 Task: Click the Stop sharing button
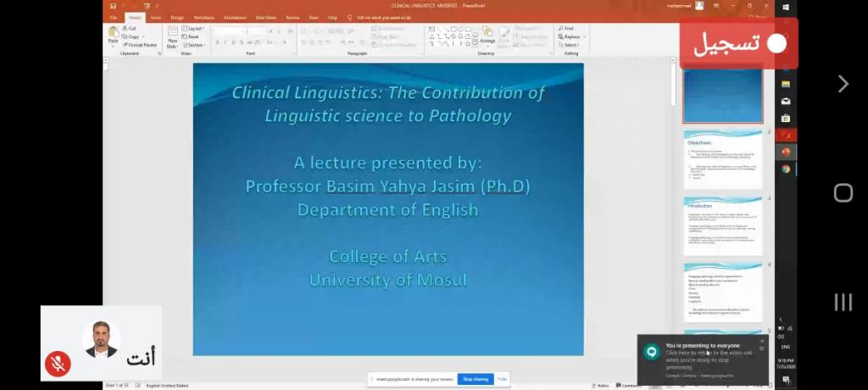476,379
